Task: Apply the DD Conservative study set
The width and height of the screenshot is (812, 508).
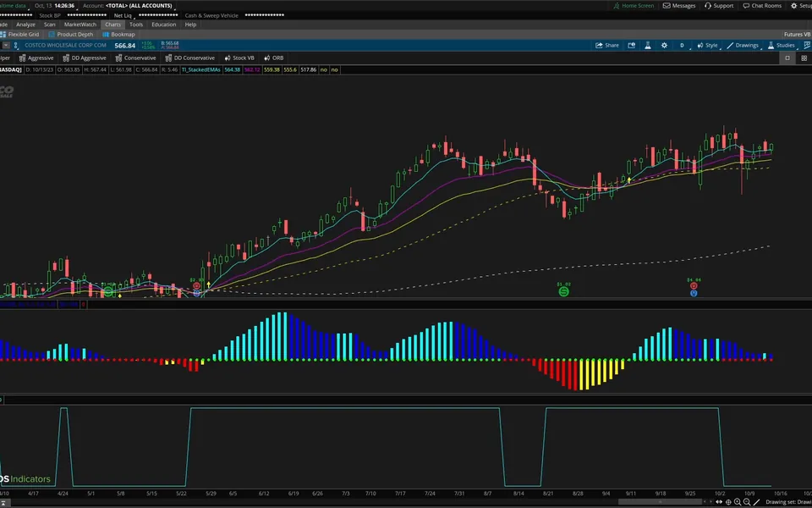Action: (190, 58)
